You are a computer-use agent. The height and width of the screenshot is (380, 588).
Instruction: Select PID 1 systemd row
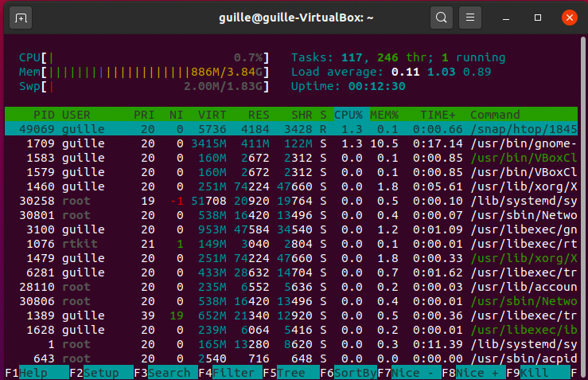point(291,344)
